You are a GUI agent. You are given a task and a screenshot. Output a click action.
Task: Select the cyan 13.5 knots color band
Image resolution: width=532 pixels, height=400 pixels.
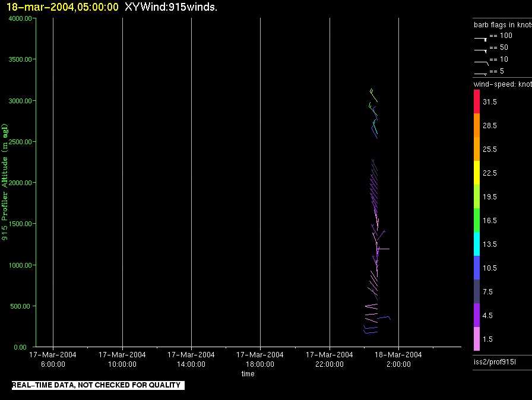477,244
